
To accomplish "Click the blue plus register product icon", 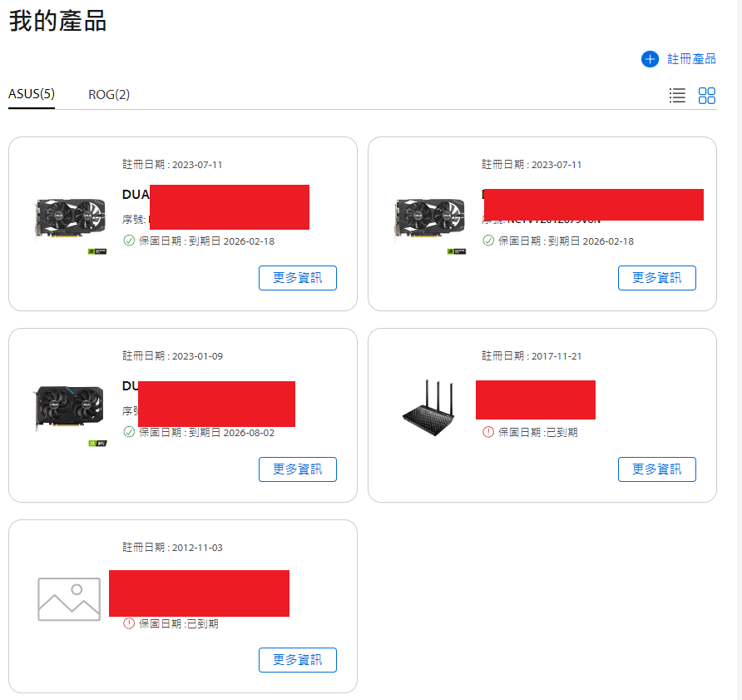I will [x=650, y=59].
